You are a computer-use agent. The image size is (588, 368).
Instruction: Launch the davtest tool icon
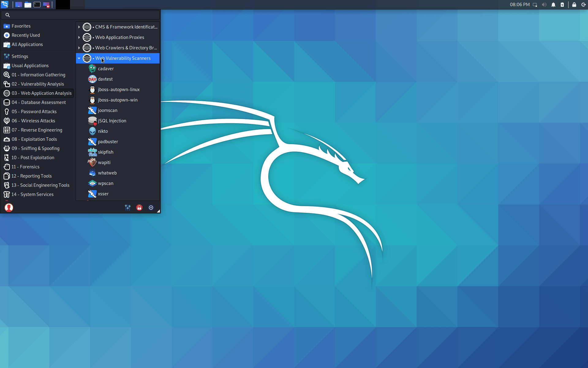[92, 79]
